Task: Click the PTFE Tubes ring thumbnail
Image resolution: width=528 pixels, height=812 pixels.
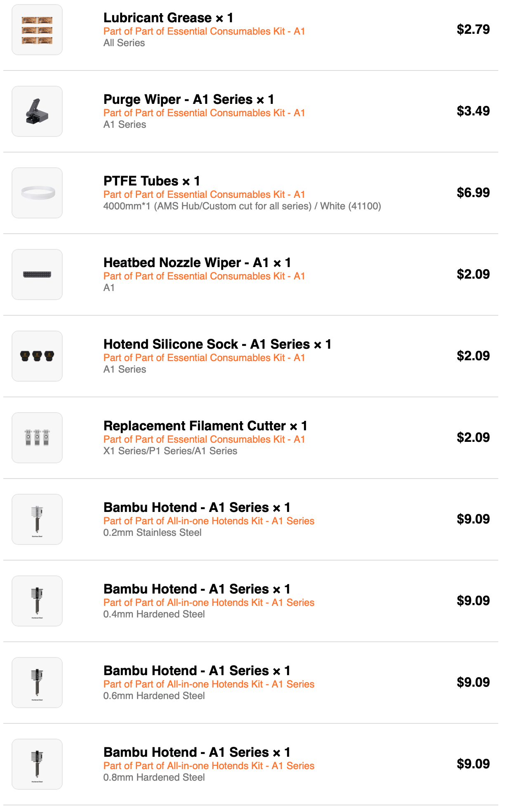Action: [37, 193]
